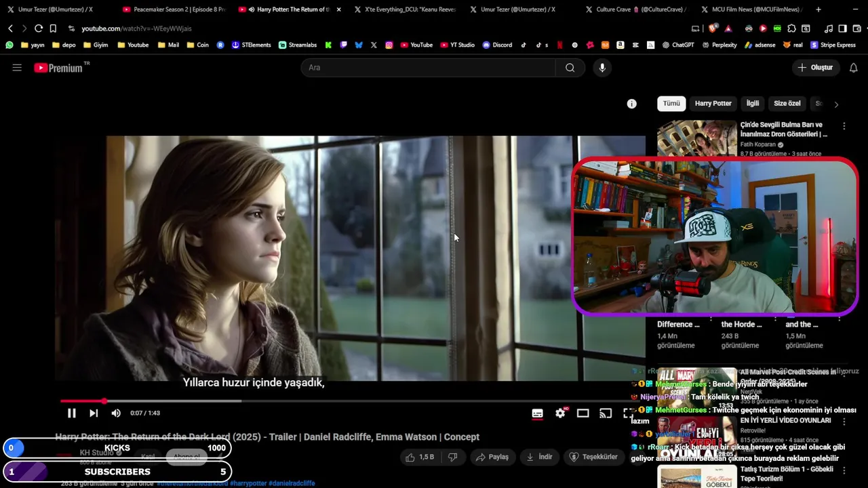Open Brave Shields icon in address bar
The width and height of the screenshot is (868, 488).
713,28
